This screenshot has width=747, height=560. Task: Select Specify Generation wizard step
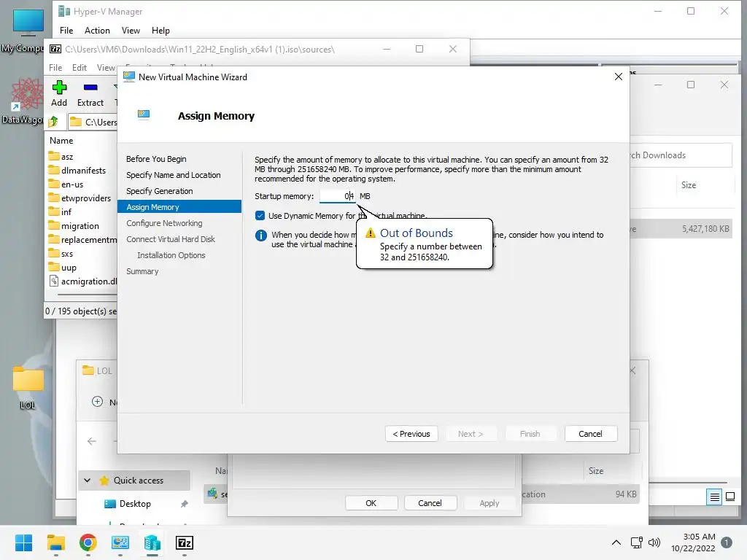pyautogui.click(x=160, y=191)
